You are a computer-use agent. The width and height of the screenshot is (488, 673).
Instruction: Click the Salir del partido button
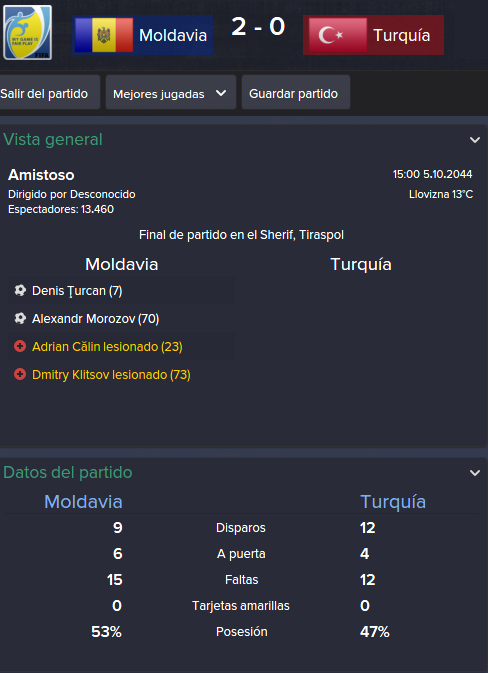(49, 92)
